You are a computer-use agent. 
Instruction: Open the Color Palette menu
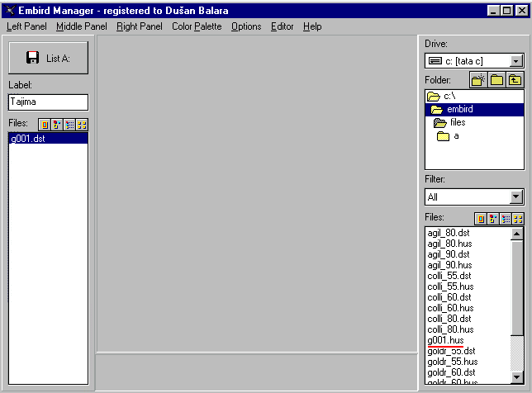point(197,26)
